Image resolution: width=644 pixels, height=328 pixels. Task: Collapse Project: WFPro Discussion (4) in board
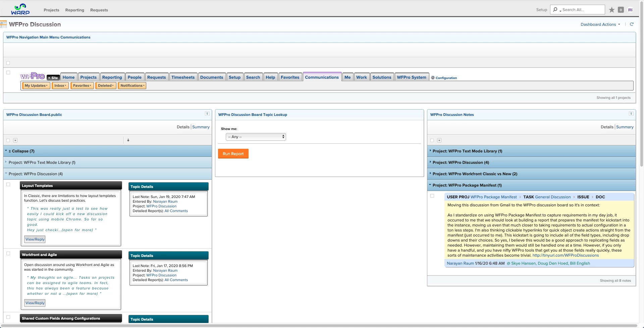[x=107, y=174]
